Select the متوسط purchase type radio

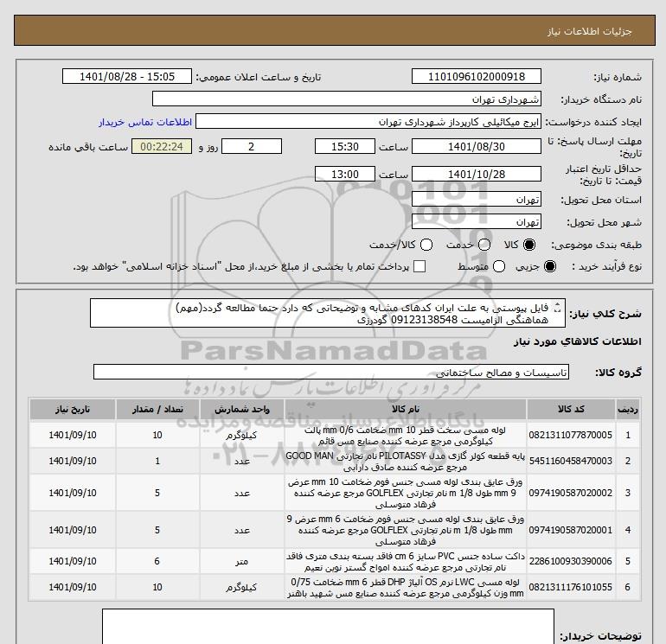(499, 266)
